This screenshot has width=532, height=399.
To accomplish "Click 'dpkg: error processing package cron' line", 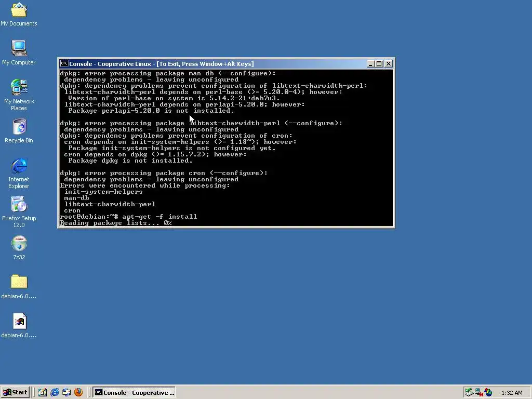I will click(x=164, y=173).
